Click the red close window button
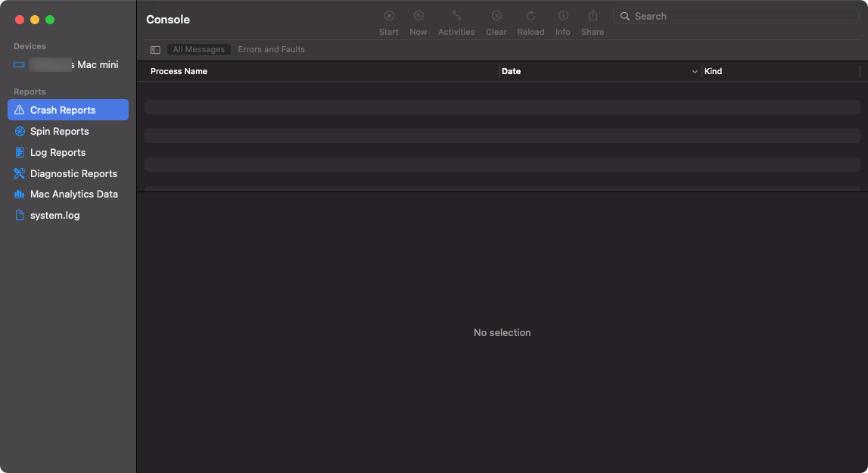This screenshot has height=473, width=868. 20,20
